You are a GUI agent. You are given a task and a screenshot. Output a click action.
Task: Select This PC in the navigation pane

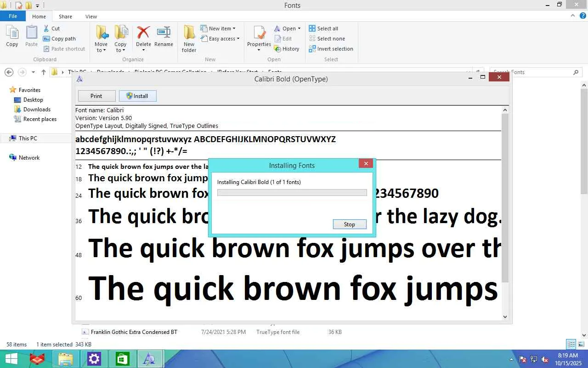[x=28, y=138]
